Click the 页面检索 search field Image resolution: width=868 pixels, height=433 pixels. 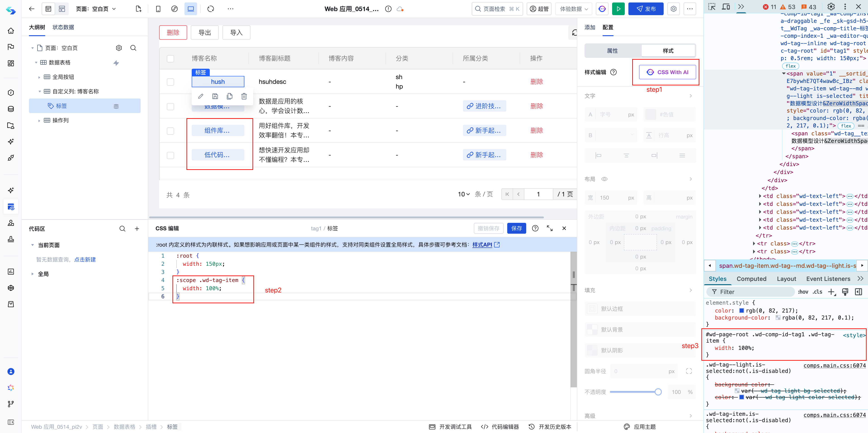pyautogui.click(x=497, y=9)
